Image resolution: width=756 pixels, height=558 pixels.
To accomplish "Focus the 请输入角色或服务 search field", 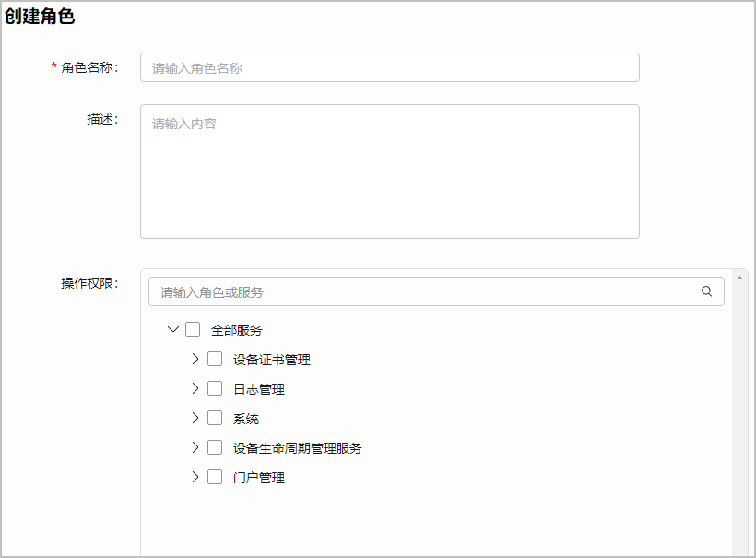I will [436, 291].
